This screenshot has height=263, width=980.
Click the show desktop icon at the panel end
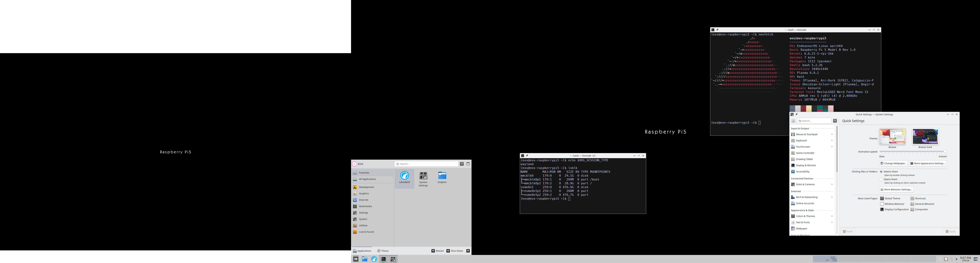[x=975, y=259]
